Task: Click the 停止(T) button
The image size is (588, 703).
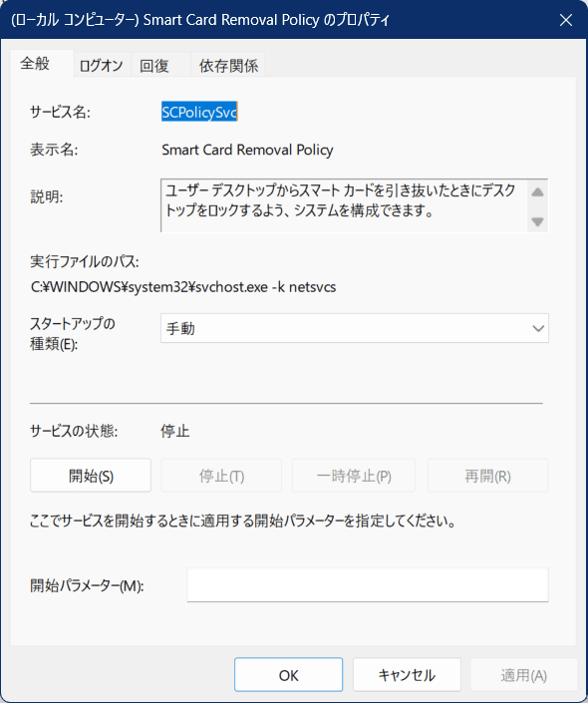Action: point(221,476)
